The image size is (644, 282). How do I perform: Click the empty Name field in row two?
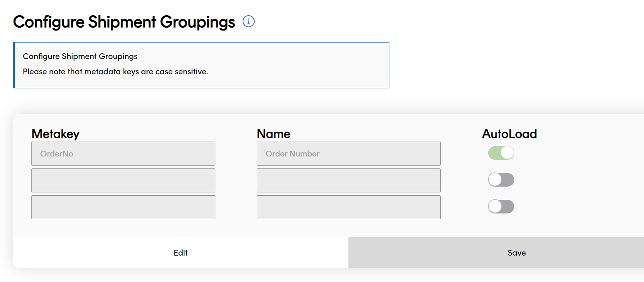click(348, 180)
